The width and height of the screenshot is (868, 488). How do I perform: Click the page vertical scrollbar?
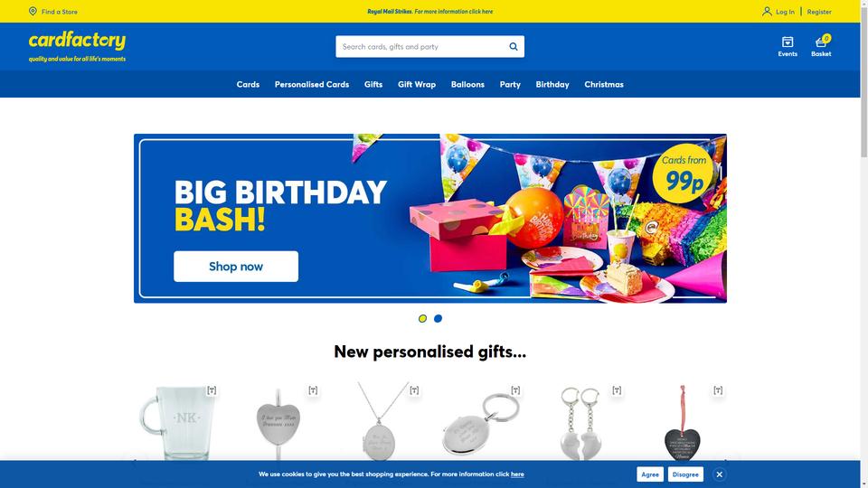pyautogui.click(x=864, y=244)
